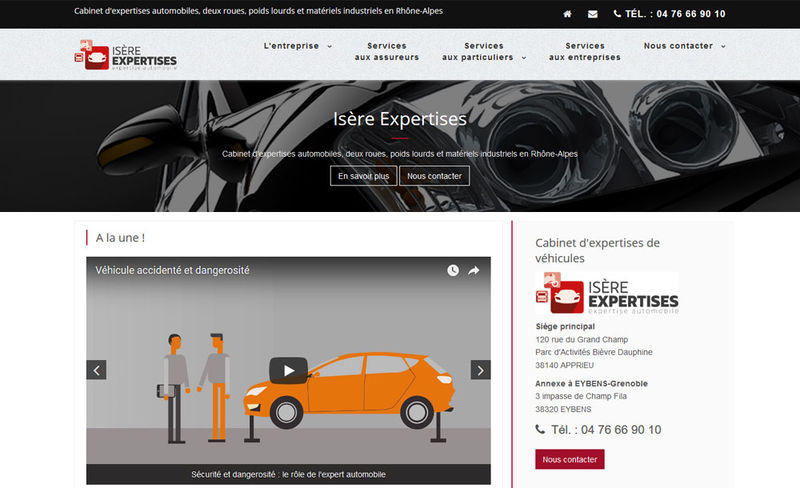This screenshot has width=800, height=488.
Task: Open the home icon in top bar
Action: [567, 14]
